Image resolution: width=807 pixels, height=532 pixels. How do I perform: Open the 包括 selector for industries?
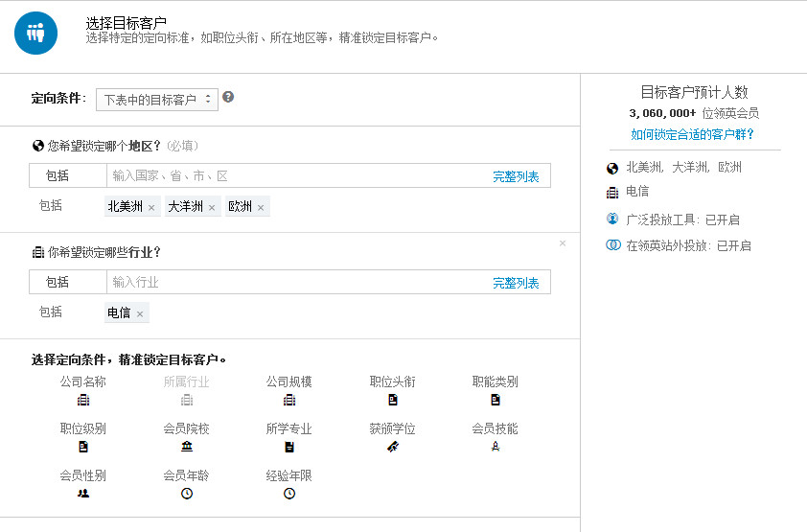click(x=67, y=282)
